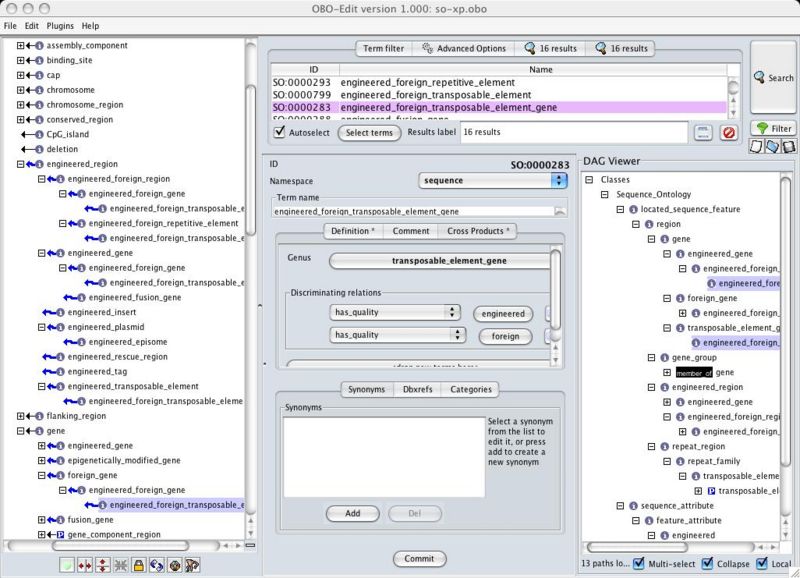Open the Help menu
Viewport: 800px width, 578px height.
(90, 26)
